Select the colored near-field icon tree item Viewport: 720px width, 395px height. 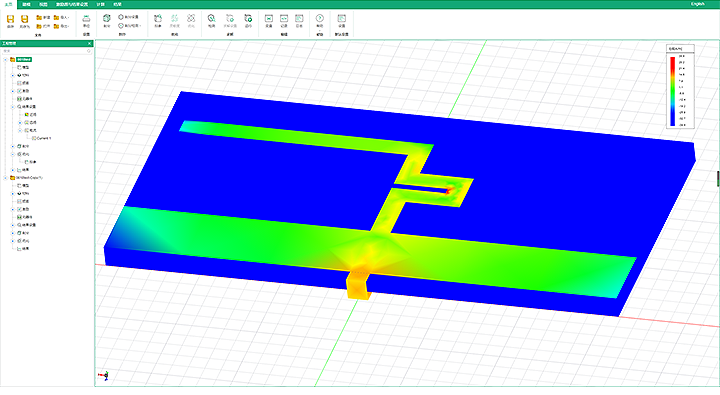click(x=30, y=114)
